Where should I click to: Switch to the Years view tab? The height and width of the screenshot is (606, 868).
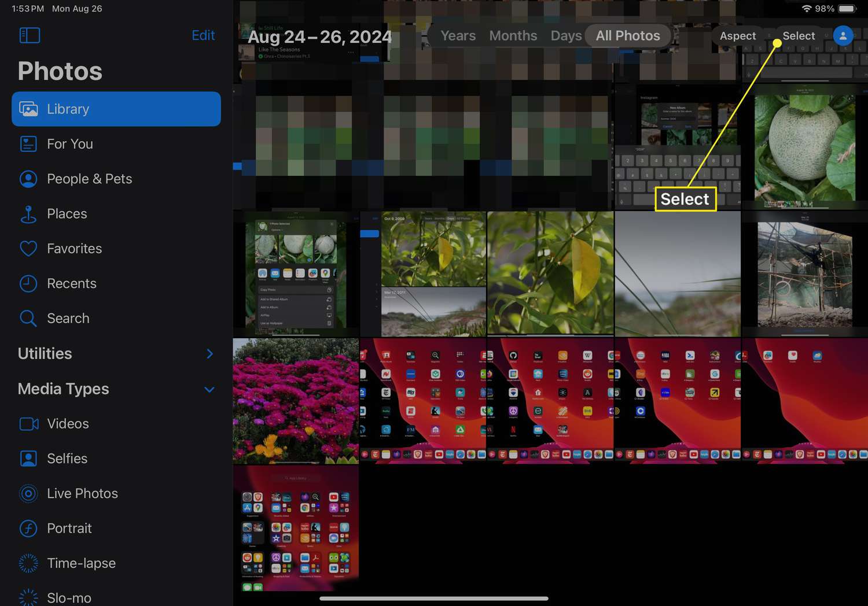pos(458,36)
